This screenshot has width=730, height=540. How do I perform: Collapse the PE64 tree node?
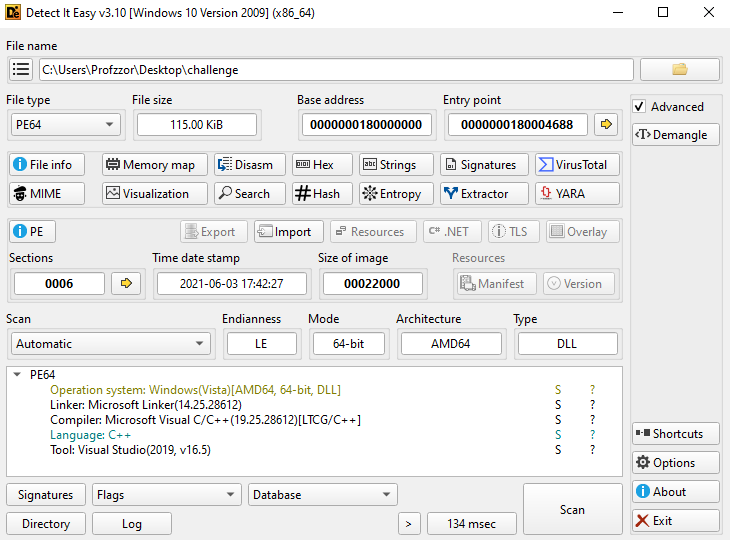pyautogui.click(x=17, y=374)
